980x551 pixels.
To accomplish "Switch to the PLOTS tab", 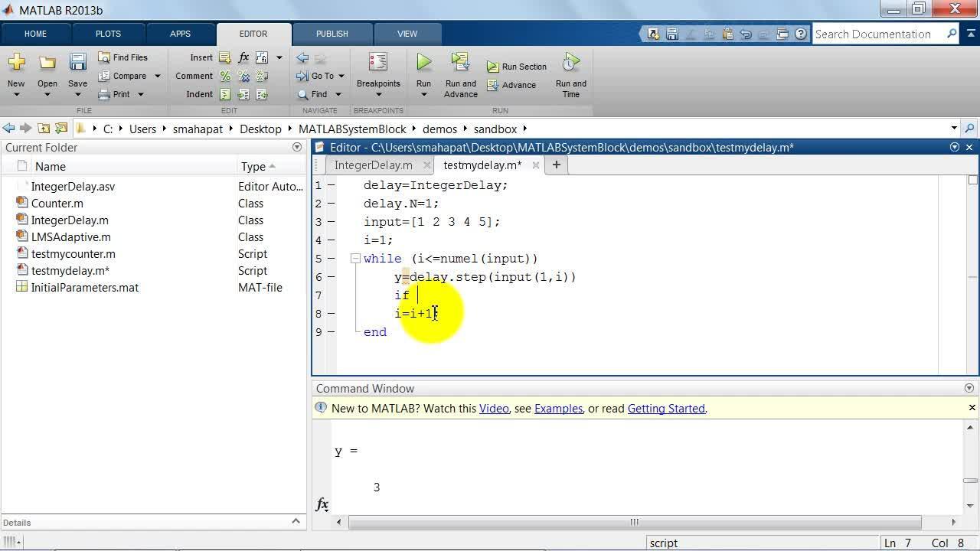I will pyautogui.click(x=108, y=34).
